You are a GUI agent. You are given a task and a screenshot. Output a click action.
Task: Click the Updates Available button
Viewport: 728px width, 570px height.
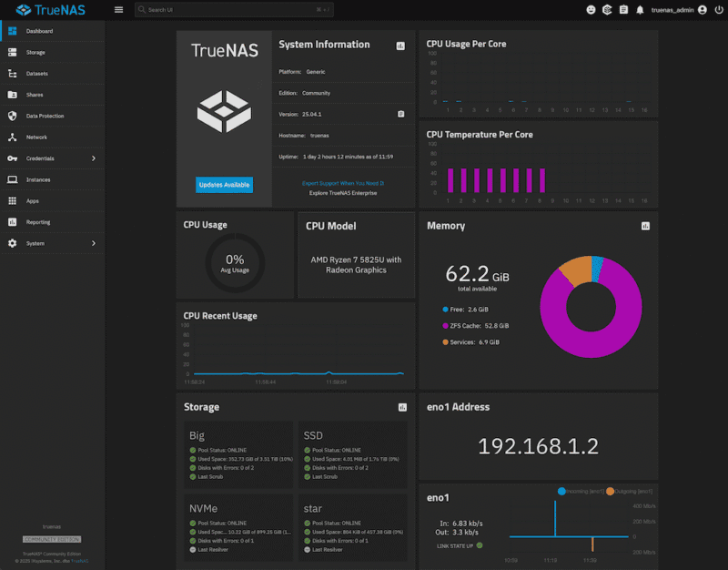coord(224,185)
